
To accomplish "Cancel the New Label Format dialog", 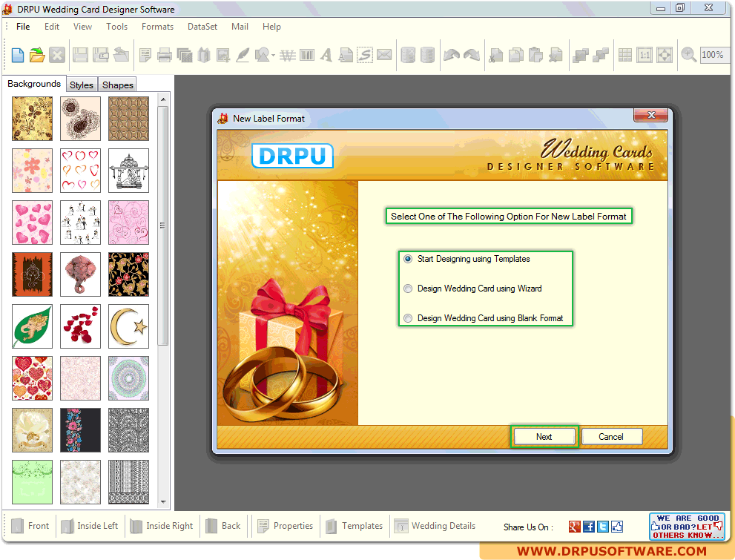I will (611, 437).
